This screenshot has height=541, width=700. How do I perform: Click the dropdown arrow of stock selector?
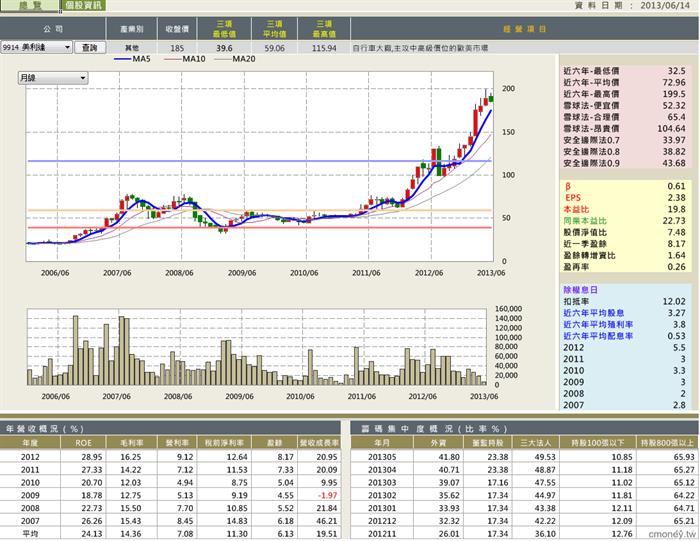pos(67,47)
